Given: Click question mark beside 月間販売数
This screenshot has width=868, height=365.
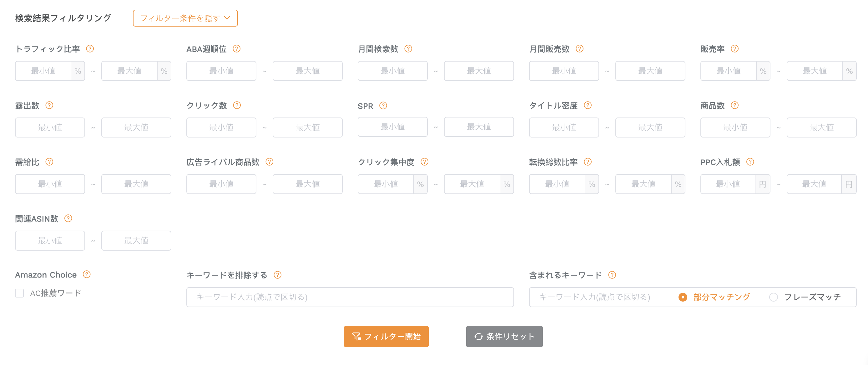Looking at the screenshot, I should [x=580, y=49].
